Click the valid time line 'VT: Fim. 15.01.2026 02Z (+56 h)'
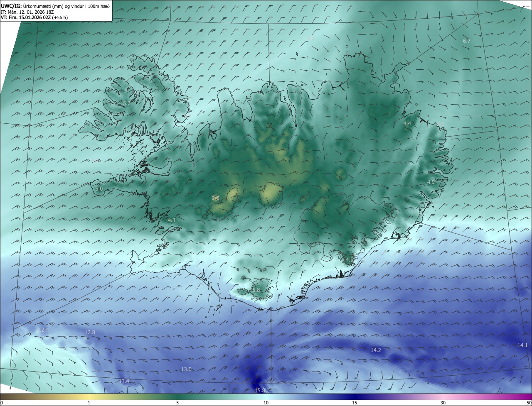532x406 pixels. pos(34,17)
